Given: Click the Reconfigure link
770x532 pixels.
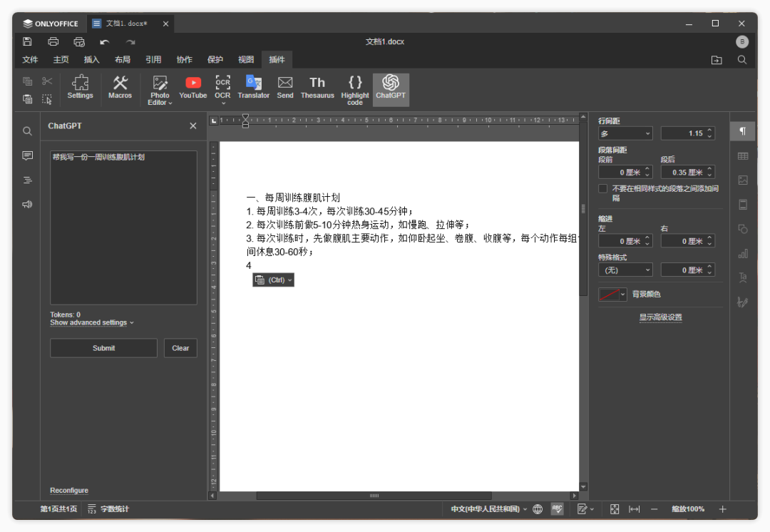Looking at the screenshot, I should 69,491.
